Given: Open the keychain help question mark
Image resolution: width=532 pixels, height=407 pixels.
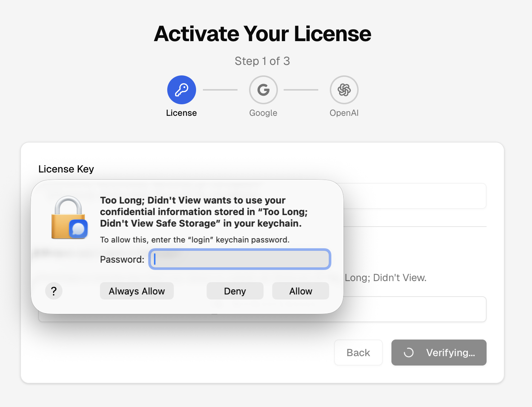Looking at the screenshot, I should coord(53,291).
